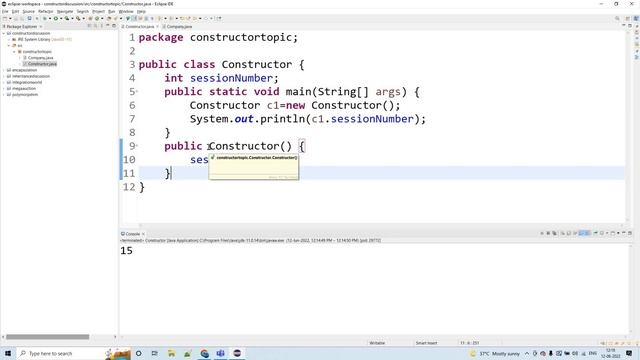Screen dimensions: 640x360
Task: Switch to the Company.java editor tab
Action: coord(177,27)
